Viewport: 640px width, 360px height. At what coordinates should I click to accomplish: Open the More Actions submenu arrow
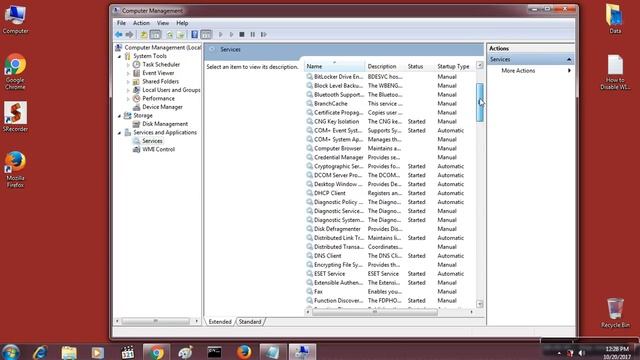click(x=569, y=71)
